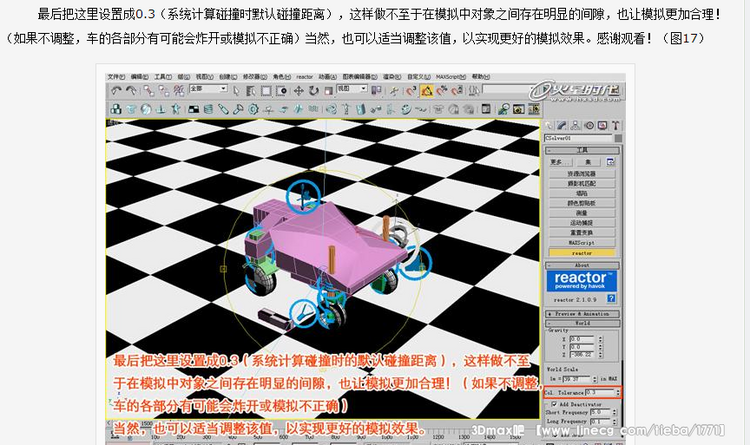Click the configure button sets icon beside 集
Image resolution: width=750 pixels, height=445 pixels.
coord(610,162)
